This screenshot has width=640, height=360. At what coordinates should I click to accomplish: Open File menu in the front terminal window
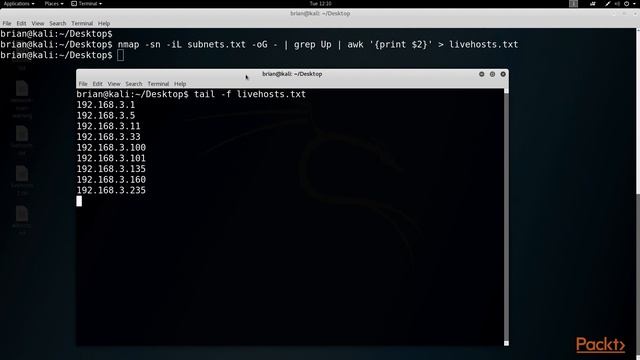click(83, 84)
